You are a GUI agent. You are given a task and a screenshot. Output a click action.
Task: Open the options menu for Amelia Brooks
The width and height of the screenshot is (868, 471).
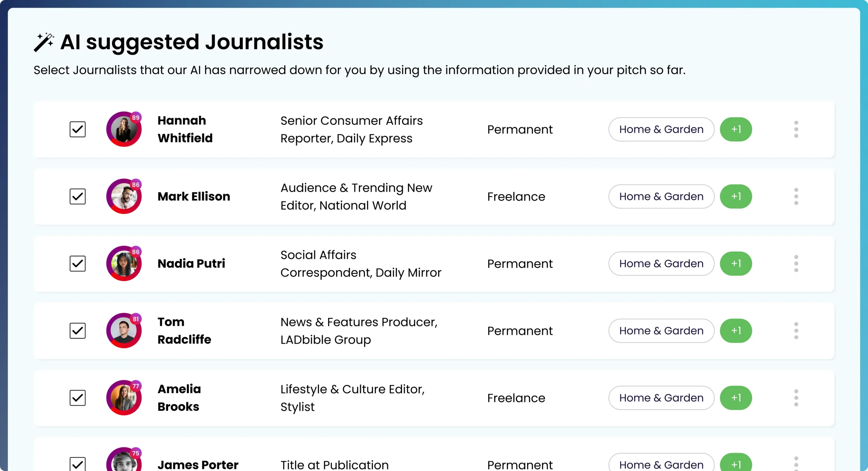(796, 397)
